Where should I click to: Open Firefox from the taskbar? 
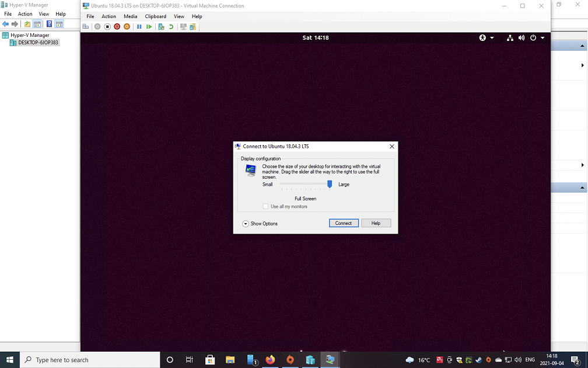pos(270,360)
